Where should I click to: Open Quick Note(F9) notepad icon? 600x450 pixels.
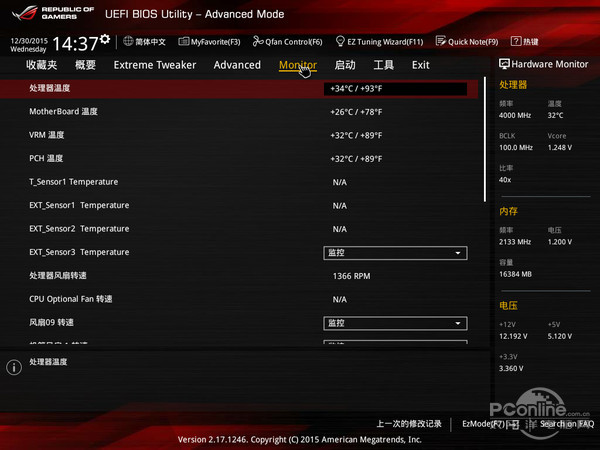coord(441,41)
